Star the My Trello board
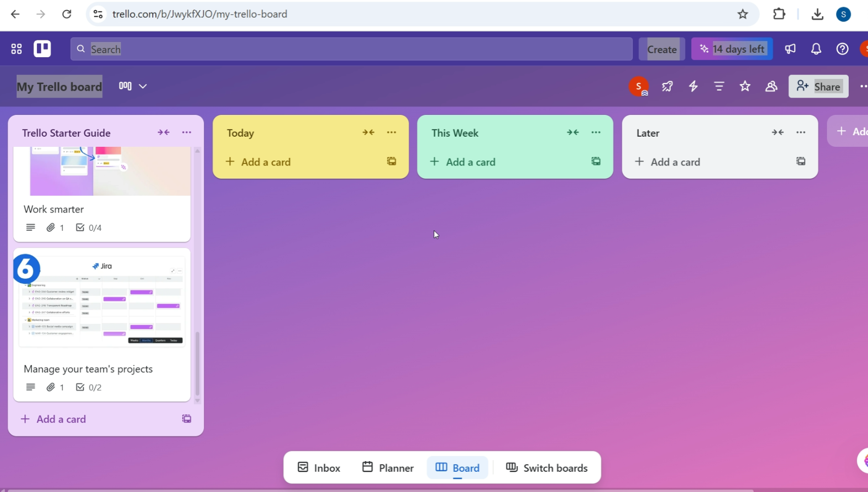The width and height of the screenshot is (868, 492). pos(745,87)
